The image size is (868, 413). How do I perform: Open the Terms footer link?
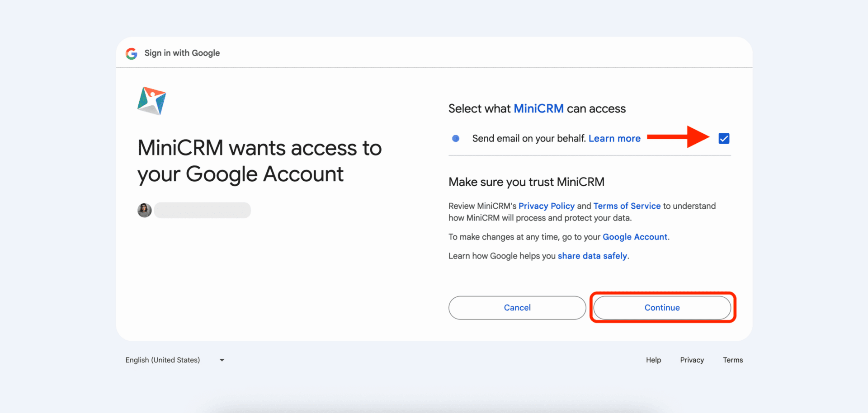(732, 360)
